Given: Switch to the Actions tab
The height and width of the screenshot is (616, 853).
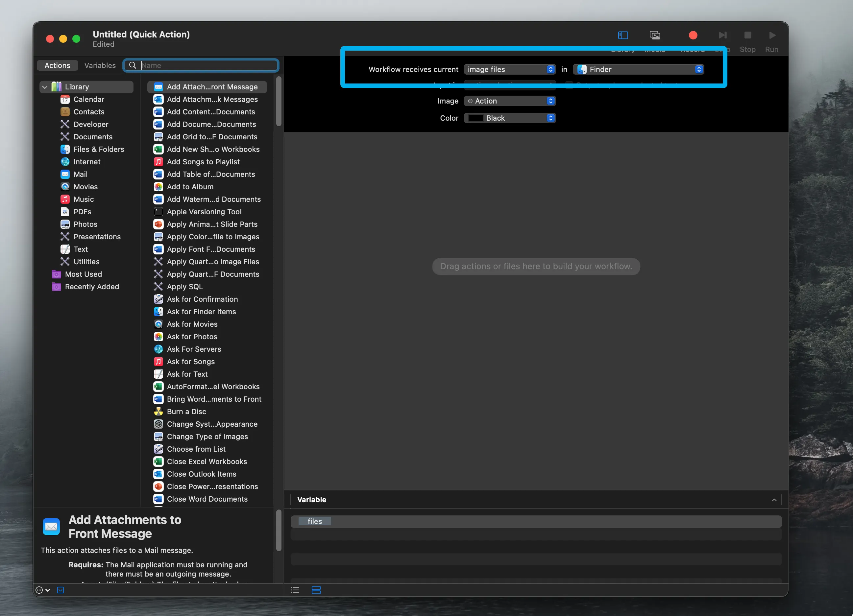Looking at the screenshot, I should [57, 65].
